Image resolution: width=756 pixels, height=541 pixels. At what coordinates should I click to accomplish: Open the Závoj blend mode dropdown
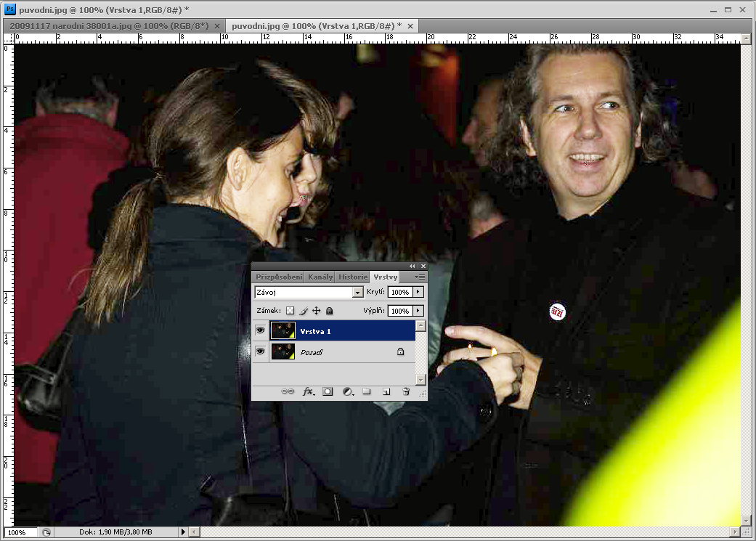click(x=357, y=292)
